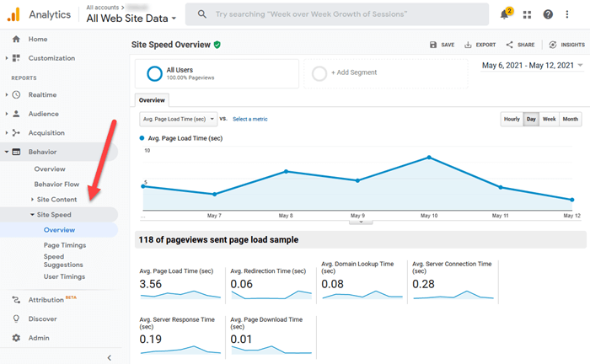Expand the Realtime section arrow
Image resolution: width=590 pixels, height=364 pixels.
pyautogui.click(x=7, y=94)
